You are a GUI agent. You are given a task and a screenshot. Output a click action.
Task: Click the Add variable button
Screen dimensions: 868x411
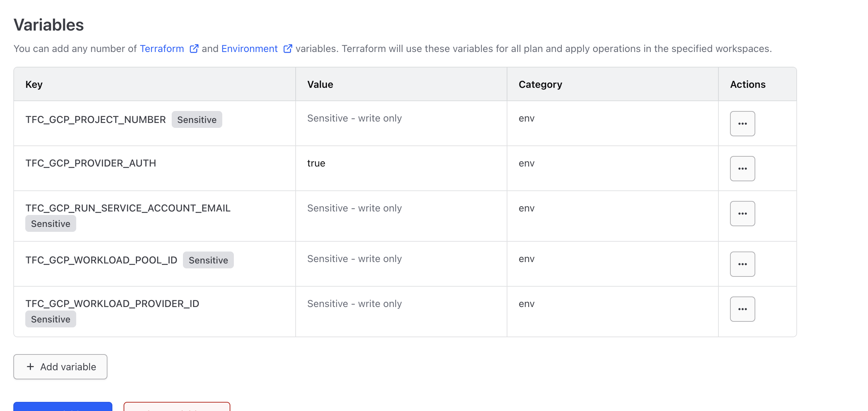point(60,367)
